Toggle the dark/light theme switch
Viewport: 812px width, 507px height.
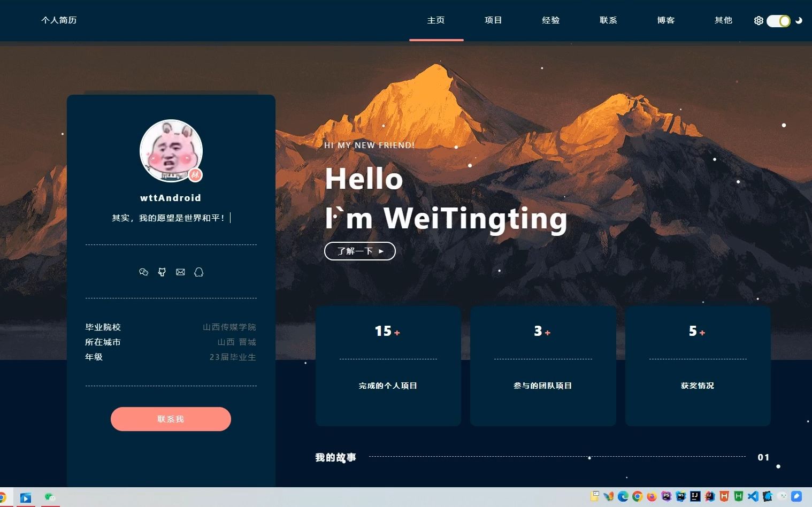pos(778,21)
